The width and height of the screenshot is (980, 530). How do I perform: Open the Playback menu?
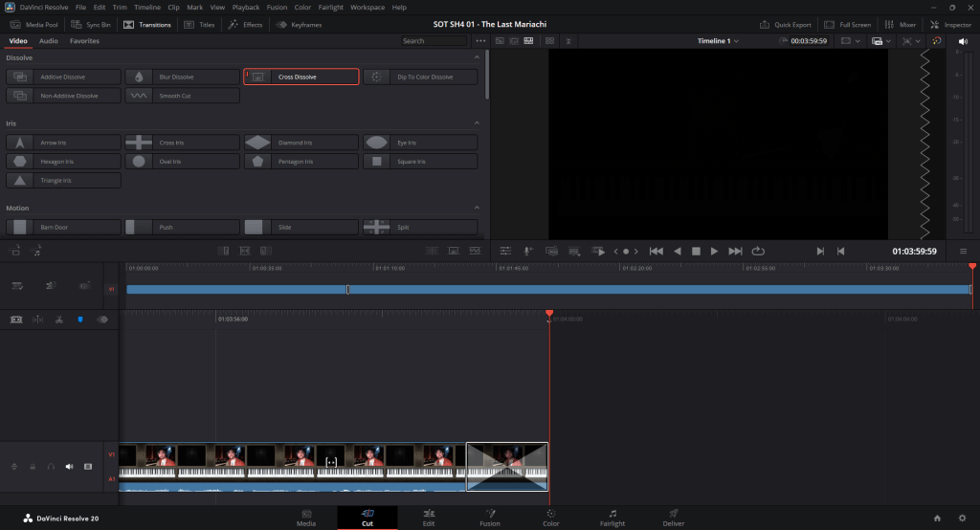pos(246,7)
